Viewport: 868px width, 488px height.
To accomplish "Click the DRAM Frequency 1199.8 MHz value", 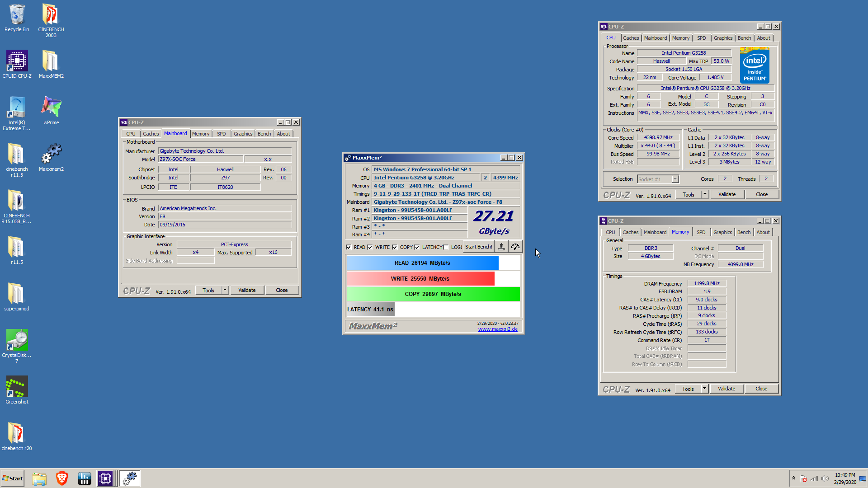I will [x=707, y=283].
